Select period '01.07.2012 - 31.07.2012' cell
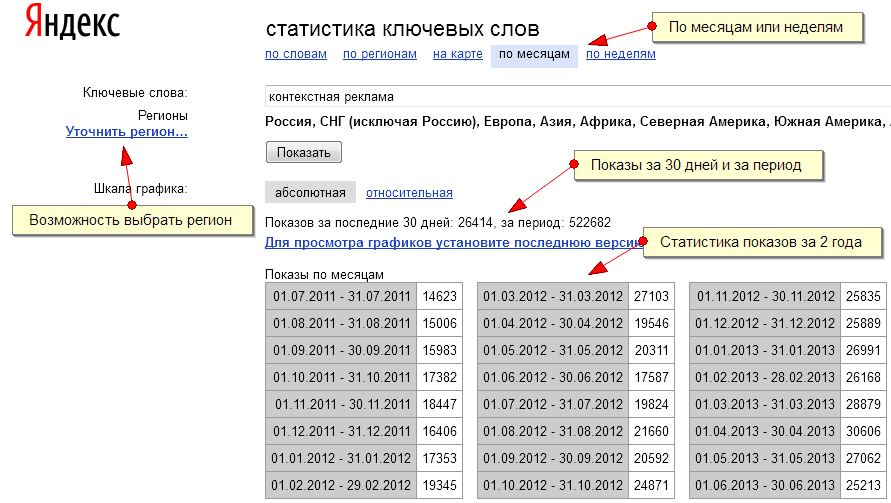Image resolution: width=891 pixels, height=503 pixels. (553, 404)
